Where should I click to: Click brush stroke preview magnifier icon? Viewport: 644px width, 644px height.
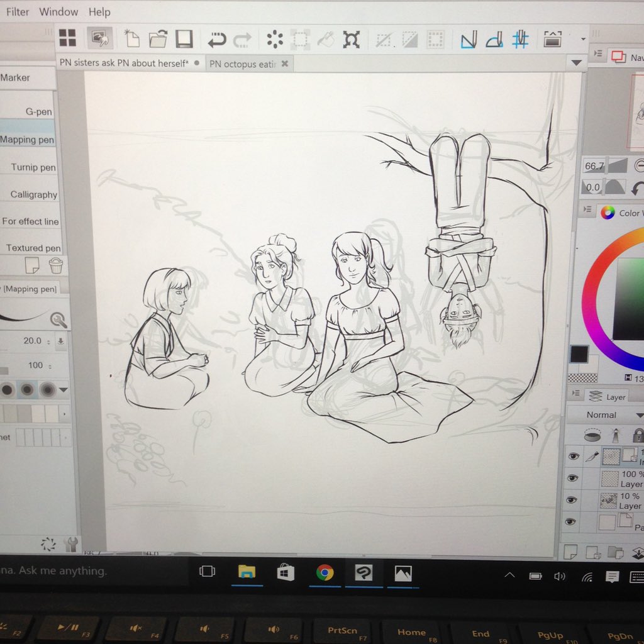58,319
